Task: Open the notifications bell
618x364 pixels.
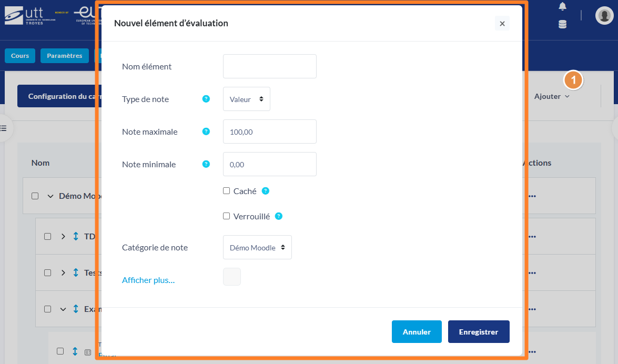Action: tap(562, 6)
